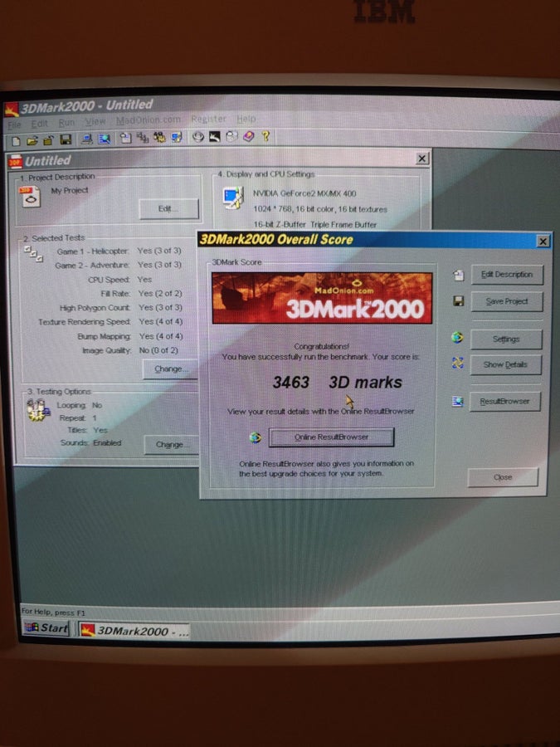This screenshot has height=747, width=560.
Task: Click the Windows Start button
Action: click(x=46, y=628)
